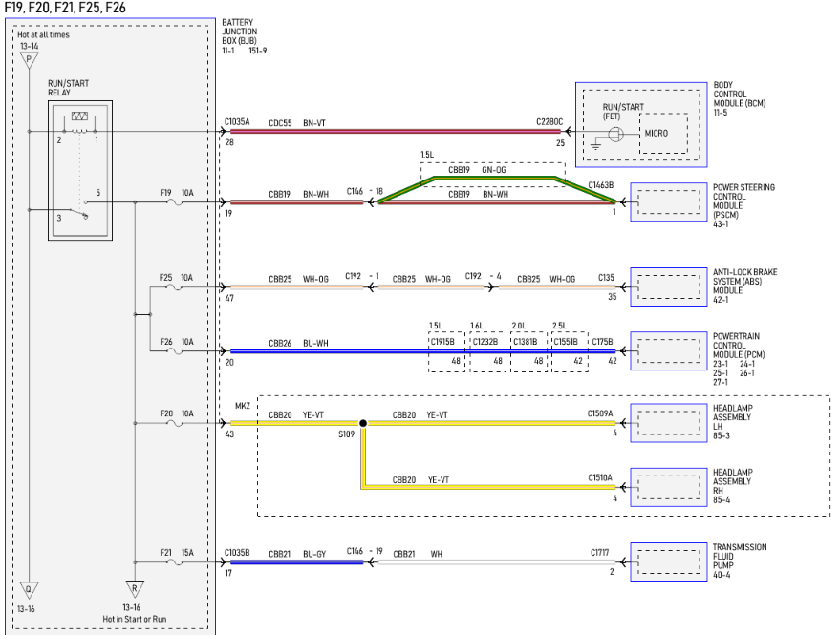Click the F25 10A fuse symbol

[174, 287]
